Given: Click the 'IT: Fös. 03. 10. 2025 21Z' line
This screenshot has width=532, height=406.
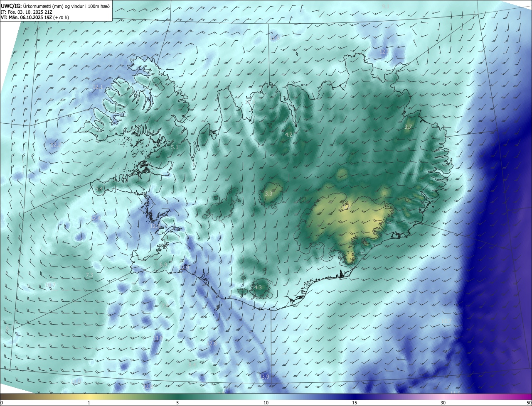Looking at the screenshot, I should [27, 12].
